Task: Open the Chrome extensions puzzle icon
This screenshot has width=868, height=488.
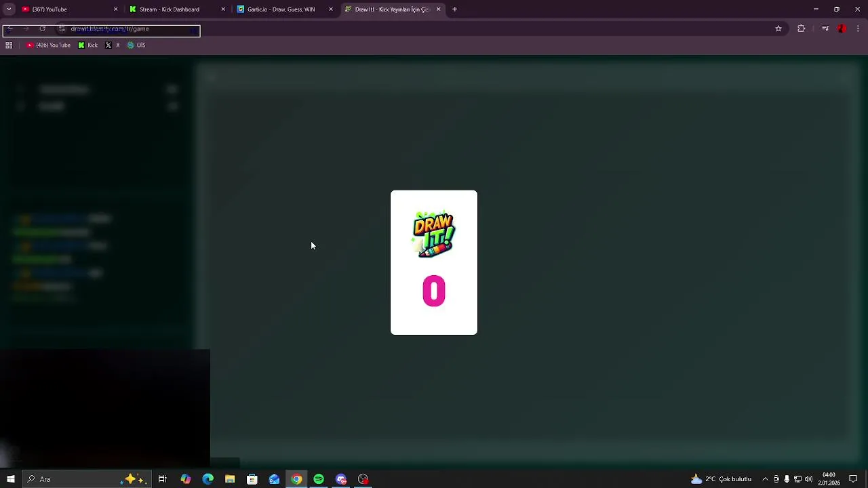Action: pos(802,28)
